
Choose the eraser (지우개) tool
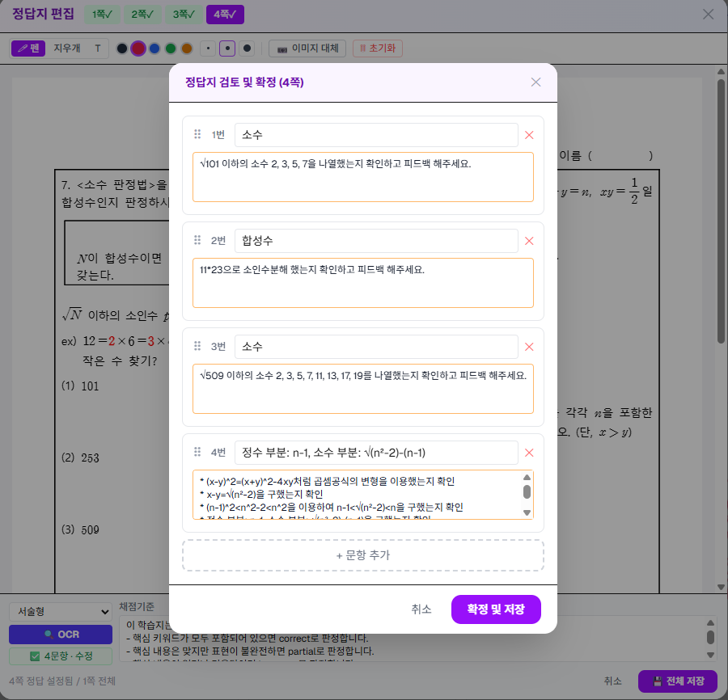coord(67,48)
